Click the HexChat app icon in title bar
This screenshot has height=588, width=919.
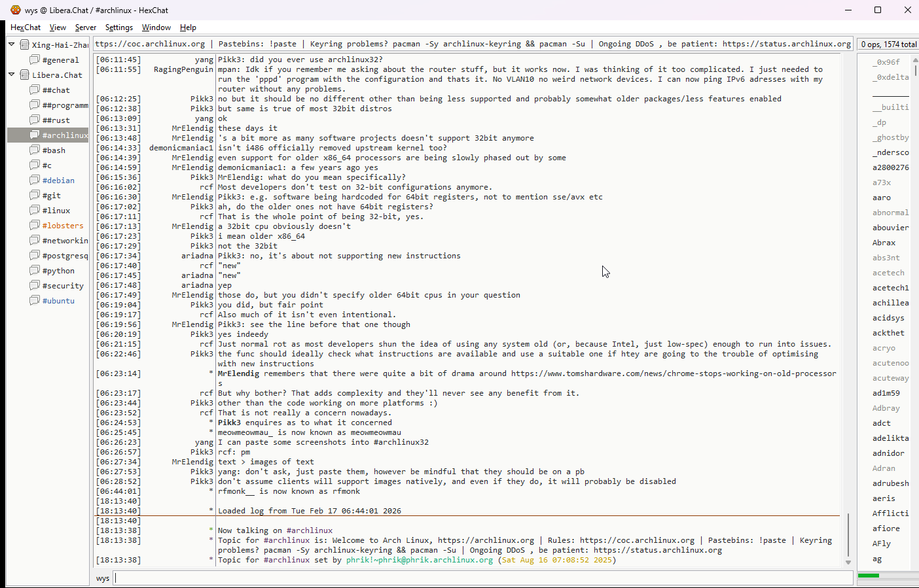(x=15, y=10)
